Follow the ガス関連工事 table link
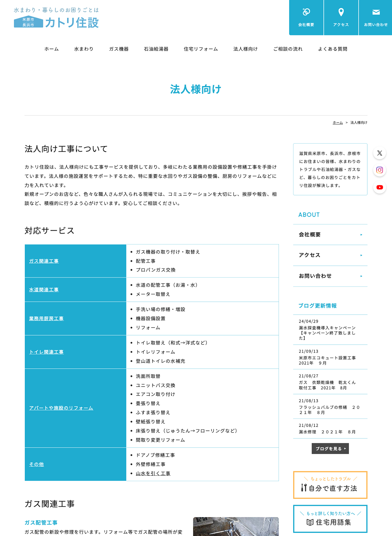The width and height of the screenshot is (392, 536). 44,261
